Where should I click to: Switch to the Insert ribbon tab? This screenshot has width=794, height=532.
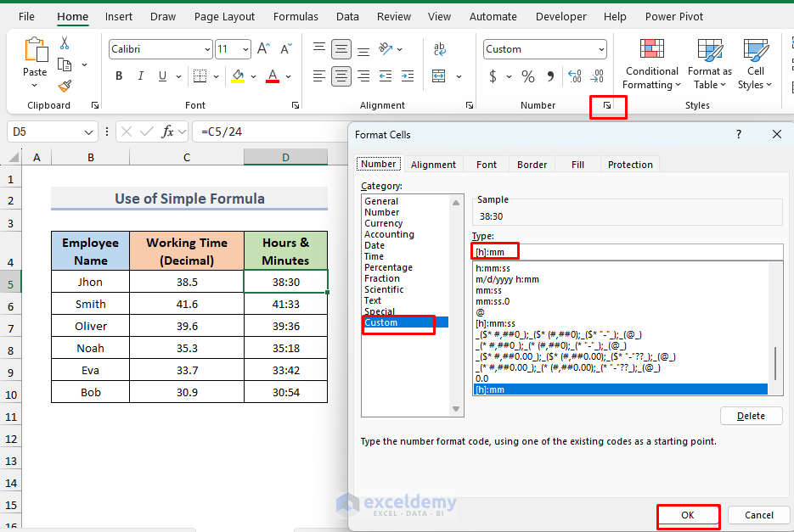click(119, 17)
